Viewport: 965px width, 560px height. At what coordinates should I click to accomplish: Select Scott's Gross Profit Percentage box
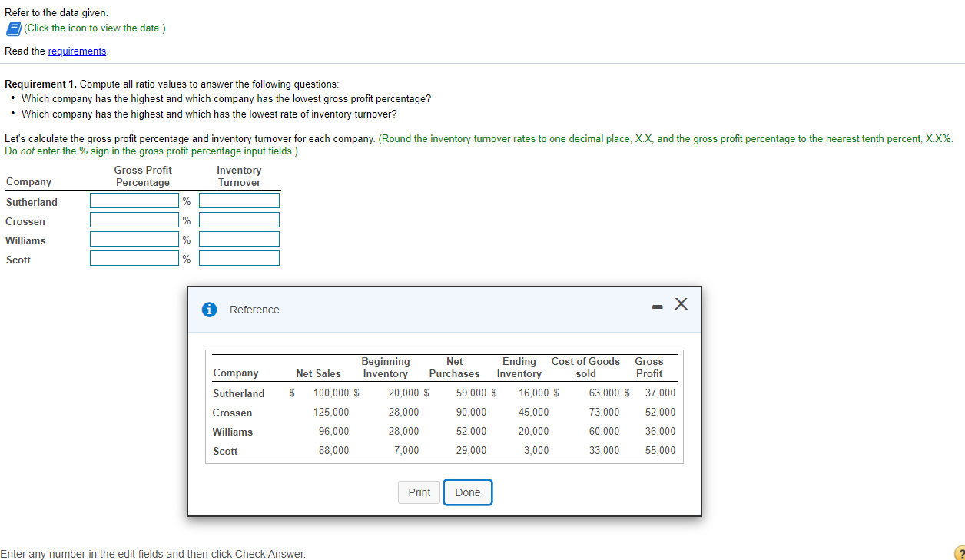point(134,257)
